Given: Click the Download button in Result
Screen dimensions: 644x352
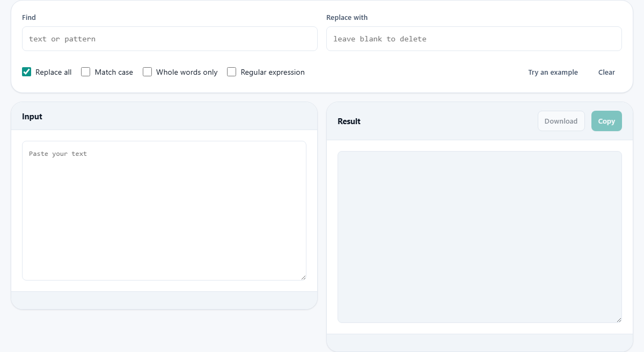Looking at the screenshot, I should point(561,121).
